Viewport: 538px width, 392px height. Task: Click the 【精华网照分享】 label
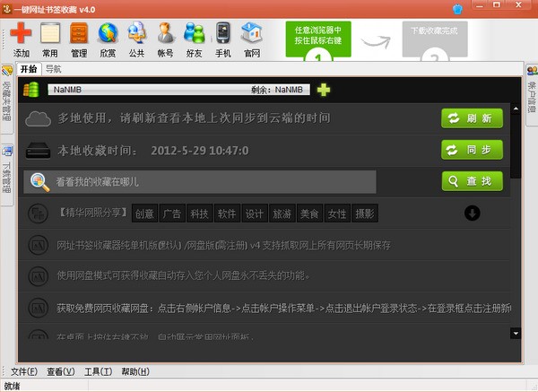(x=93, y=213)
